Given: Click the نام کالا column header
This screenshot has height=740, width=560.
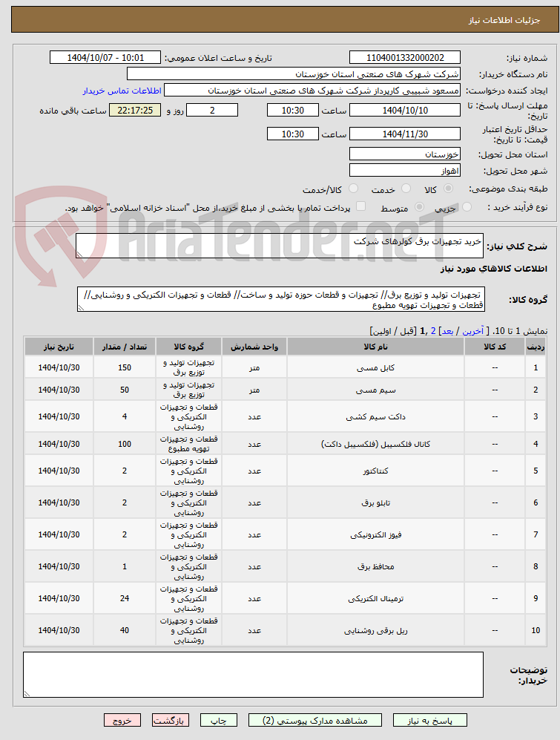Looking at the screenshot, I should 375,347.
